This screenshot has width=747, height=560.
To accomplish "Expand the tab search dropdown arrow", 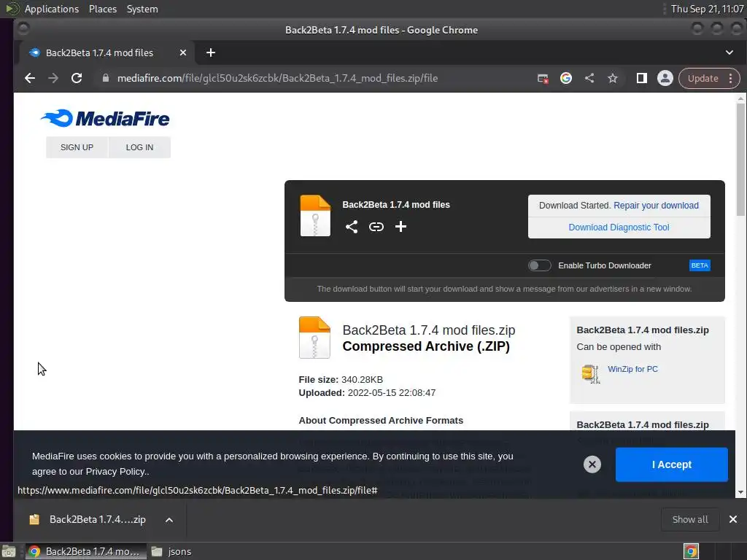I will (x=729, y=52).
